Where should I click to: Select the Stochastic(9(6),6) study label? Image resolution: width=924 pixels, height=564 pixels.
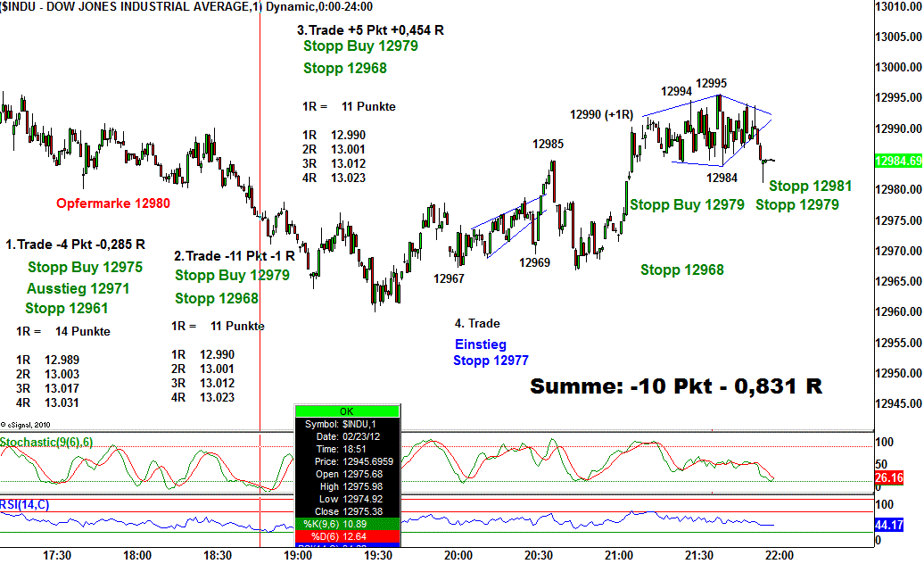click(x=46, y=442)
